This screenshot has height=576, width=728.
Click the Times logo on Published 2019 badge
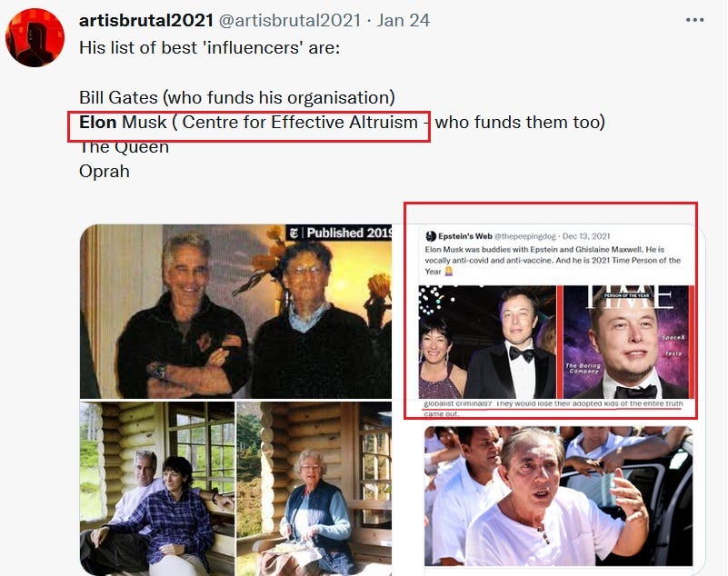point(293,233)
